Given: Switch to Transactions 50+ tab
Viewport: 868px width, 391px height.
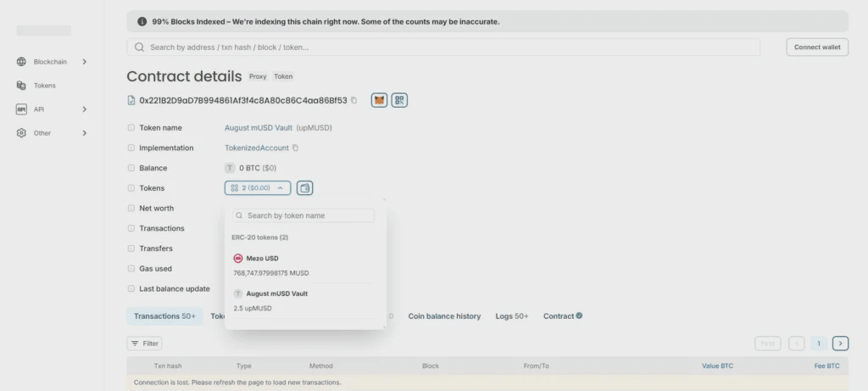Looking at the screenshot, I should (164, 316).
